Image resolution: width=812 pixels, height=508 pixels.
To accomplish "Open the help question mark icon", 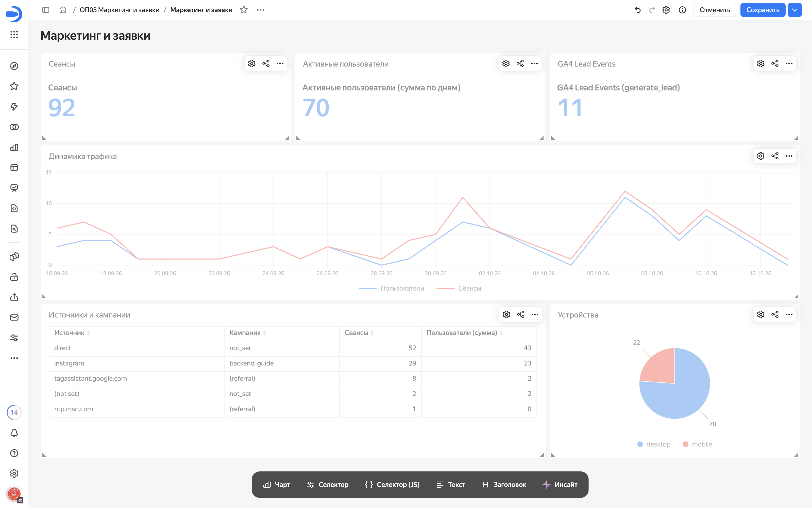I will [x=14, y=453].
